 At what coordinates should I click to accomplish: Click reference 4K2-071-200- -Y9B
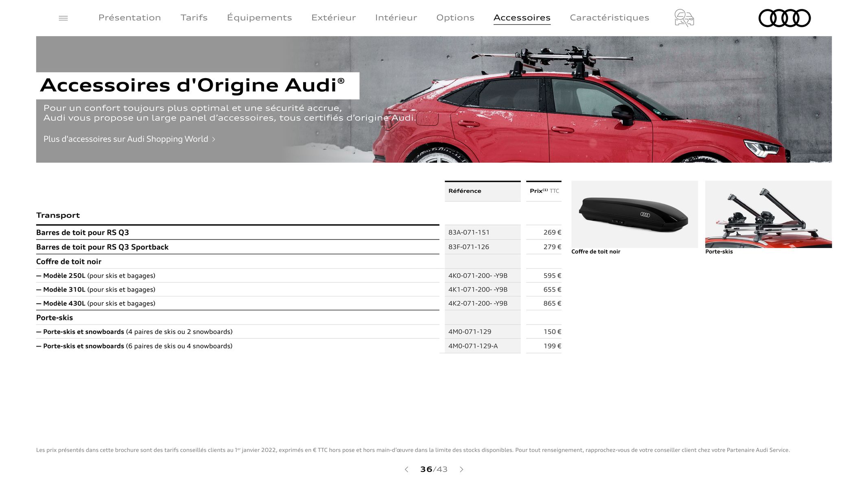478,303
